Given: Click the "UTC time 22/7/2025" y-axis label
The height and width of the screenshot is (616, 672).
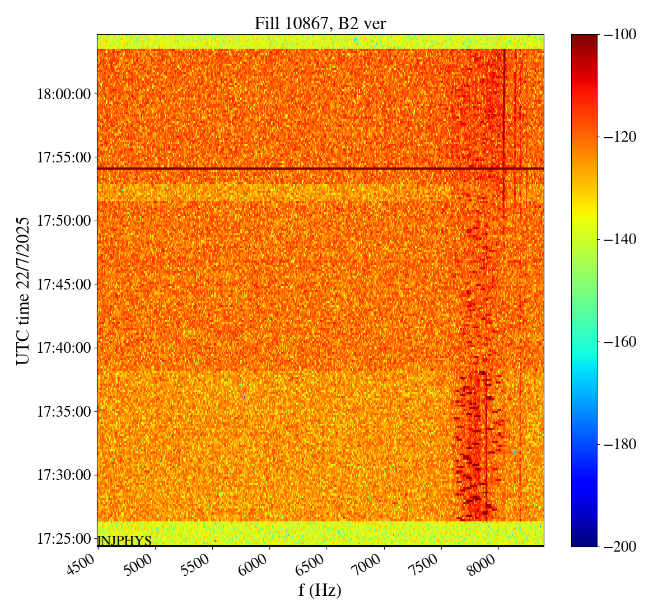Looking at the screenshot, I should (x=23, y=290).
